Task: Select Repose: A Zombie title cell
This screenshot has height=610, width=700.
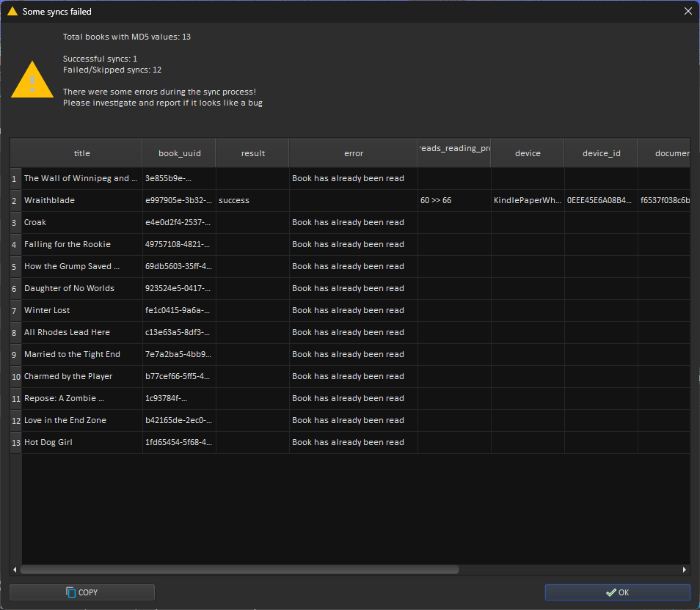Action: coord(82,398)
